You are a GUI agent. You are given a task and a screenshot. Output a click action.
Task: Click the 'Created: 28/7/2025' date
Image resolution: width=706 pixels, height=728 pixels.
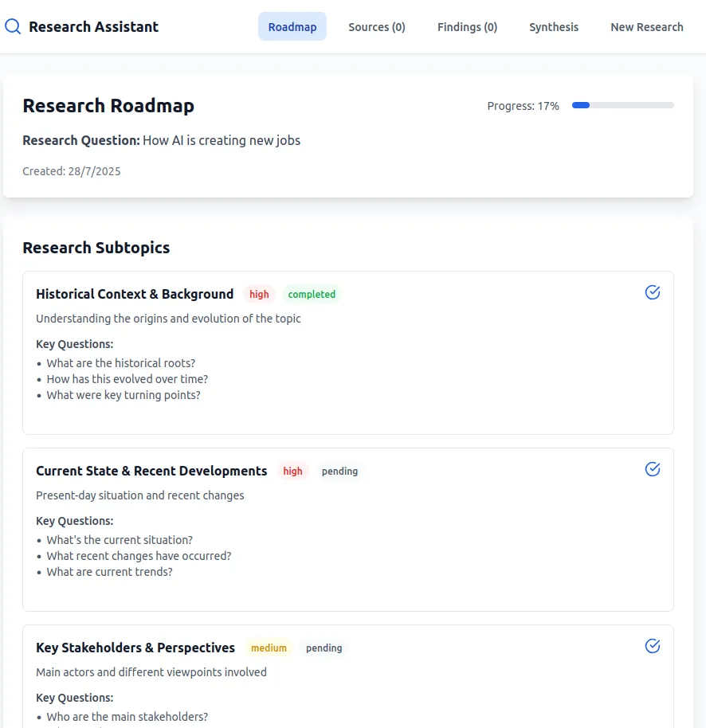[72, 171]
